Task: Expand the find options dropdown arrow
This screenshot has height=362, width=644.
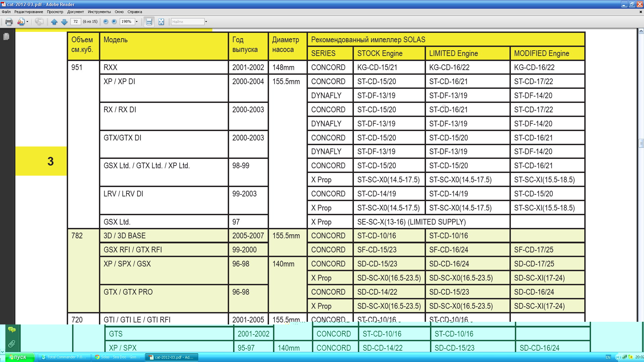Action: coord(206,22)
